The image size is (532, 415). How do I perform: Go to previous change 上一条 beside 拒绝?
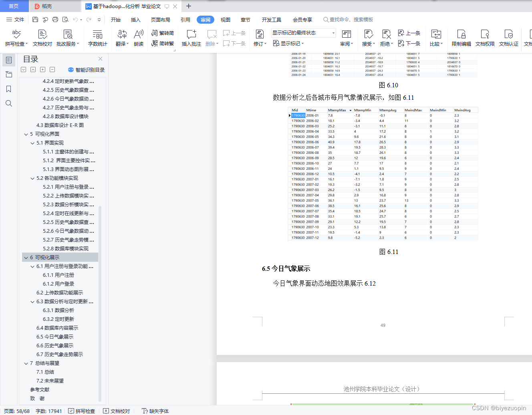[x=409, y=33]
